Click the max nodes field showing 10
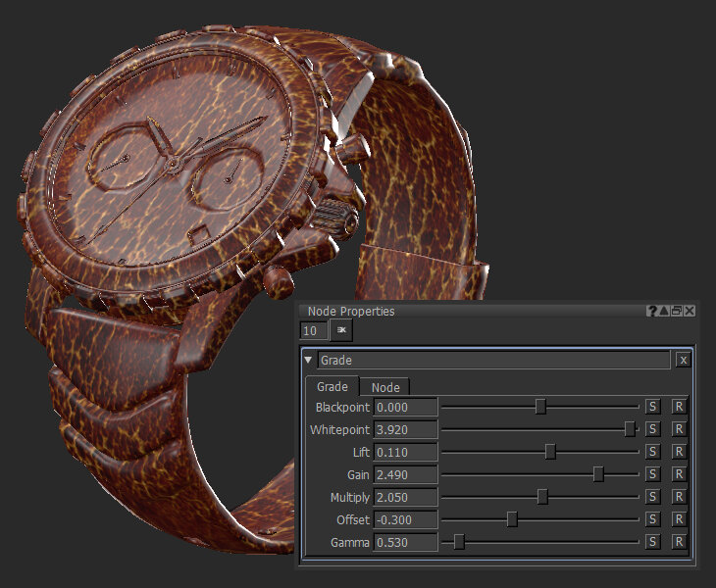This screenshot has width=716, height=588. point(313,330)
